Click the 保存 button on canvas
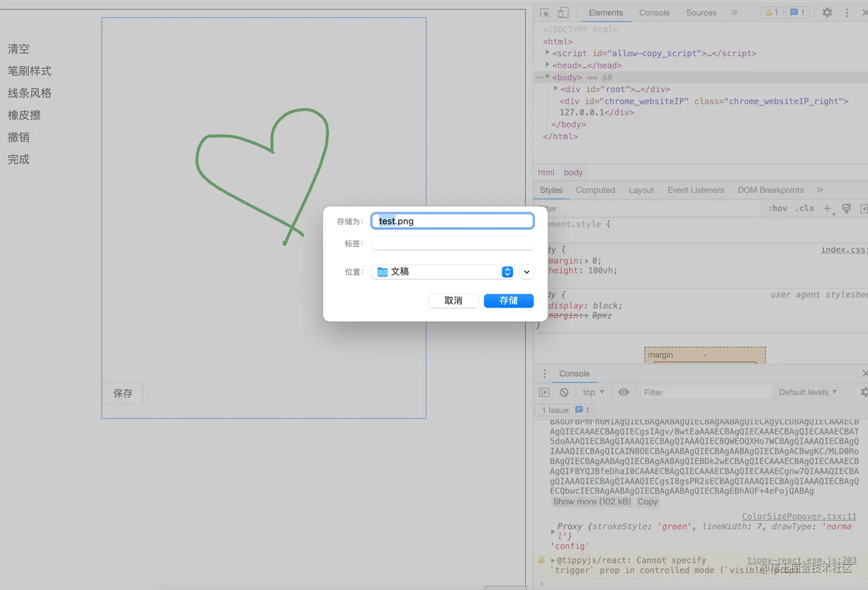 [123, 393]
